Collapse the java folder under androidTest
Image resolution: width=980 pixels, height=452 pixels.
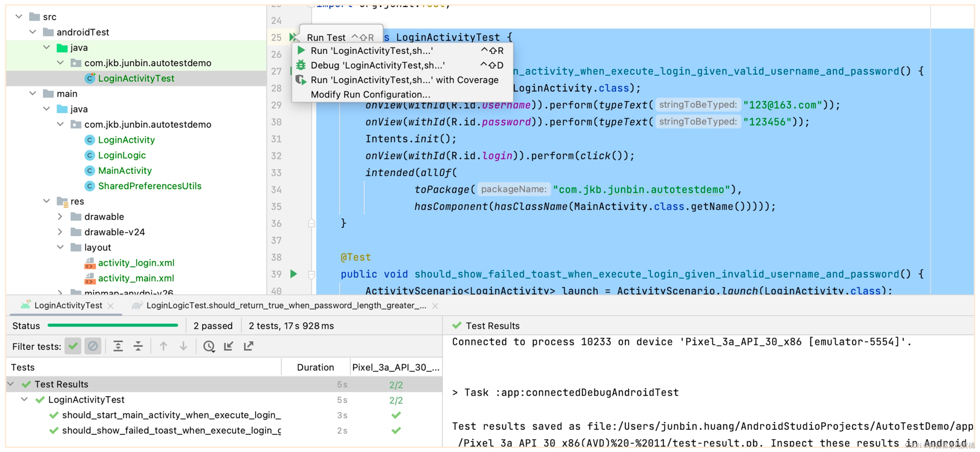pyautogui.click(x=46, y=47)
